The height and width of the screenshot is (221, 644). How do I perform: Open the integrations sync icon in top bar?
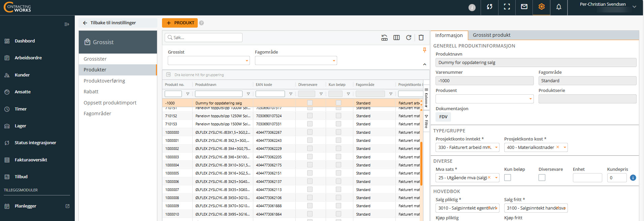(489, 7)
